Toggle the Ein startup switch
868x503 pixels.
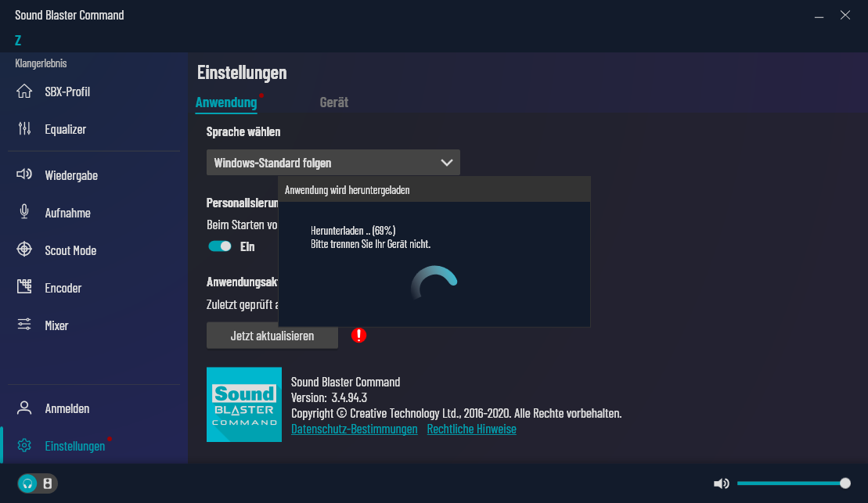(220, 246)
